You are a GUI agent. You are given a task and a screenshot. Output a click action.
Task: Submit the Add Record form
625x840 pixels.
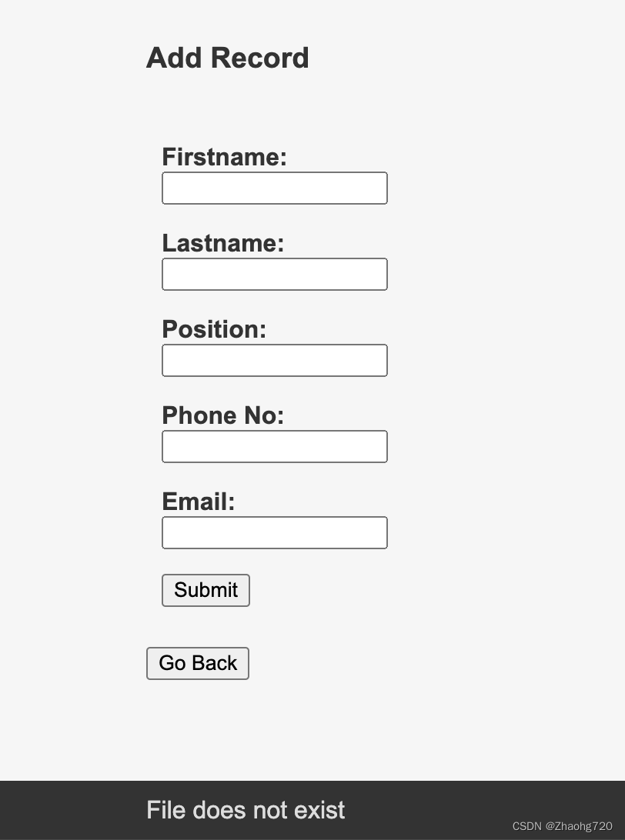point(206,590)
